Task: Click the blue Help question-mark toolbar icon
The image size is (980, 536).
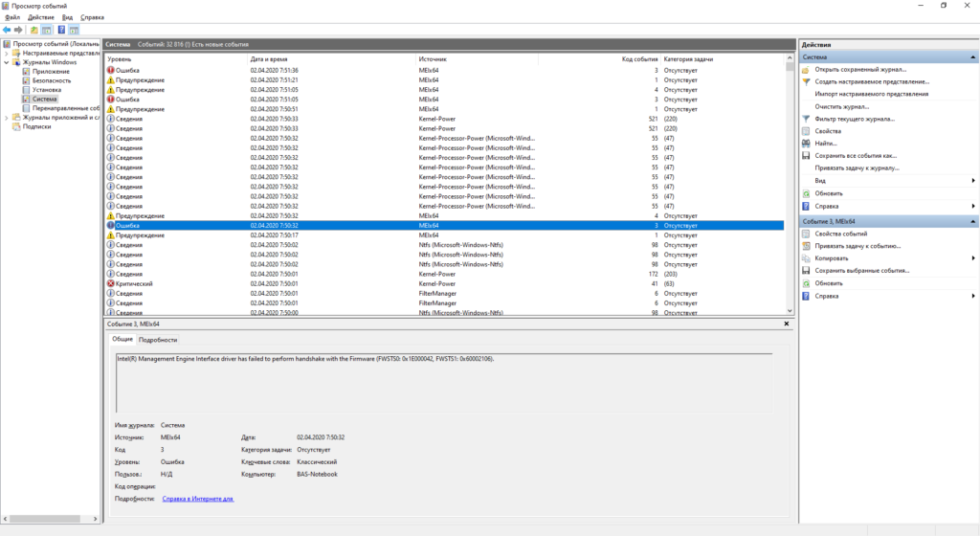Action: point(61,30)
